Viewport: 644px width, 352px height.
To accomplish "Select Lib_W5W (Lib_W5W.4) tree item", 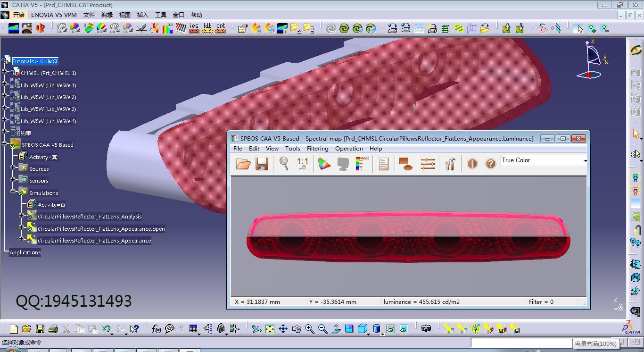I will (49, 121).
